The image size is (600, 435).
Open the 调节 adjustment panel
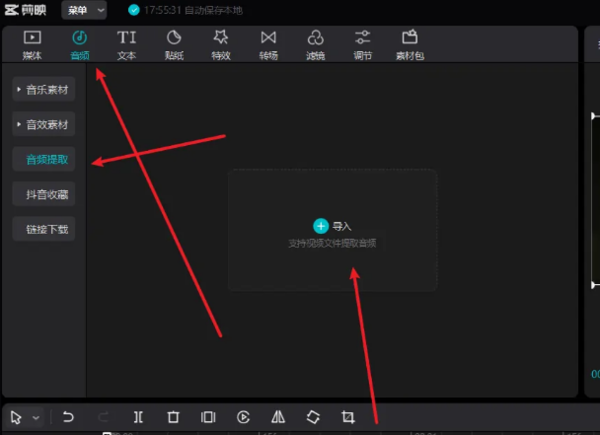pyautogui.click(x=363, y=45)
